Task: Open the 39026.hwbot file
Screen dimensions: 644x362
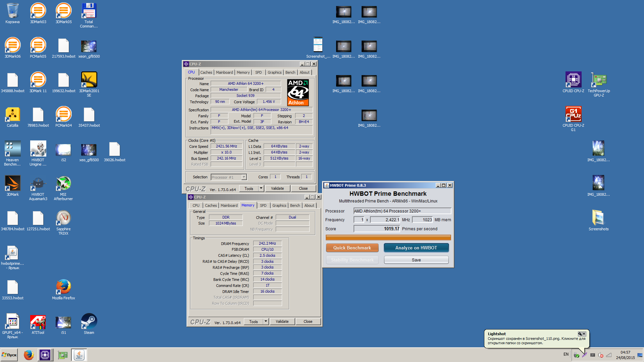Action: point(114,152)
